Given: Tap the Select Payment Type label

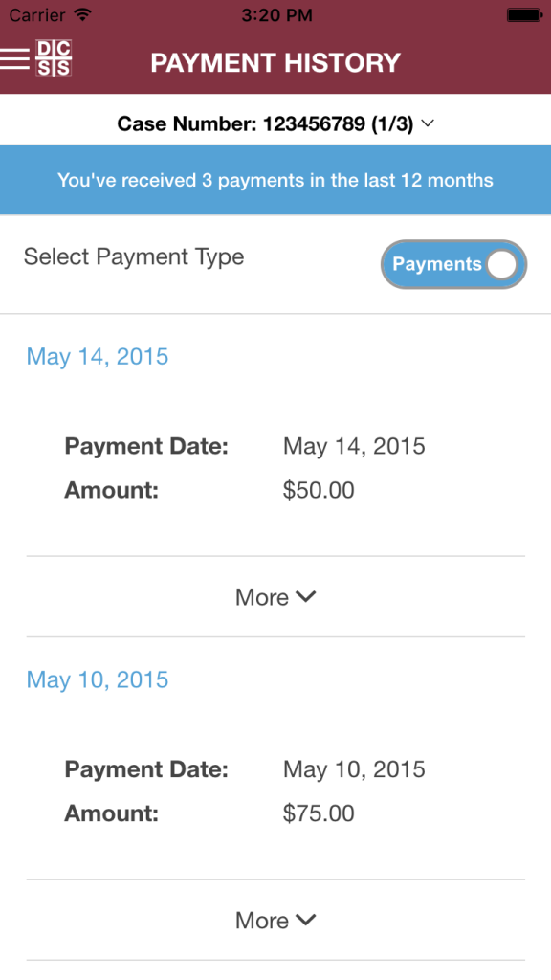Looking at the screenshot, I should point(134,256).
